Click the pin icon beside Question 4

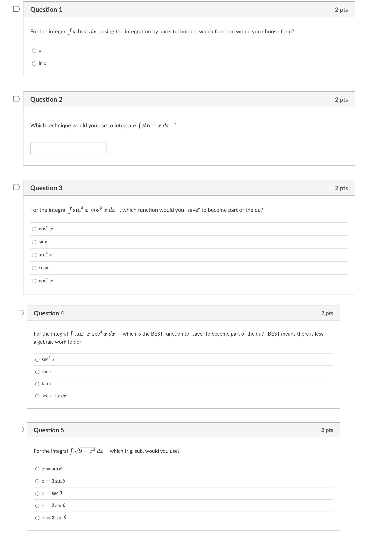click(21, 313)
